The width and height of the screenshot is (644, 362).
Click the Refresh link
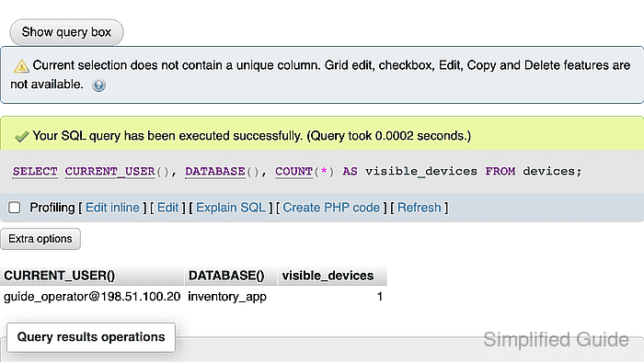click(x=420, y=208)
